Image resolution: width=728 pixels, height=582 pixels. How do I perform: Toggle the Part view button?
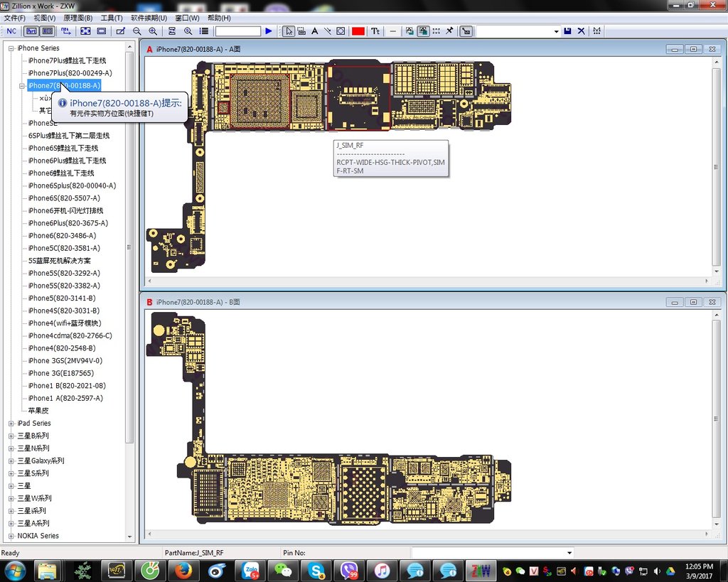click(31, 31)
